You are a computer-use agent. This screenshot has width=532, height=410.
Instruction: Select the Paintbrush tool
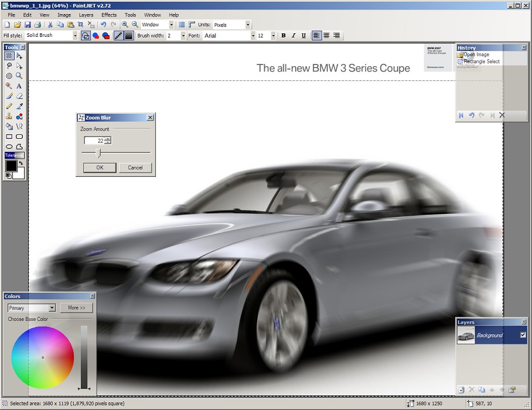(9, 96)
